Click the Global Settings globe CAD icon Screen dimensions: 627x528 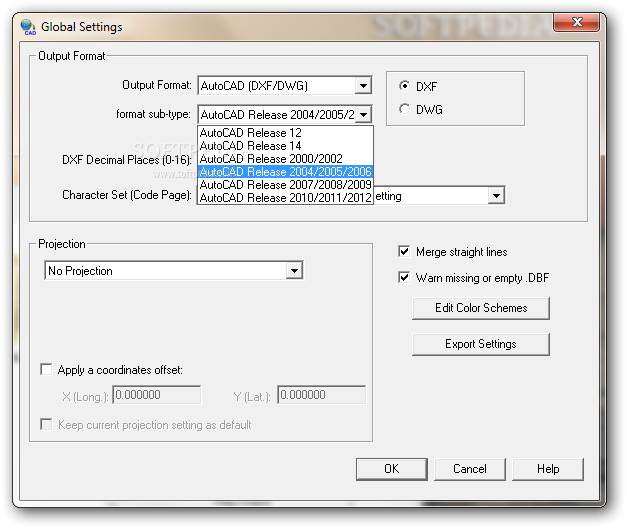[28, 27]
